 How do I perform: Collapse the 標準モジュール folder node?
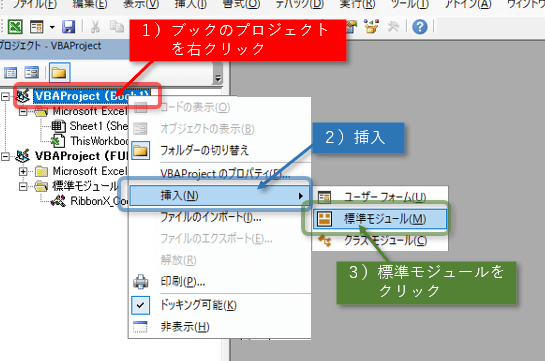[23, 187]
